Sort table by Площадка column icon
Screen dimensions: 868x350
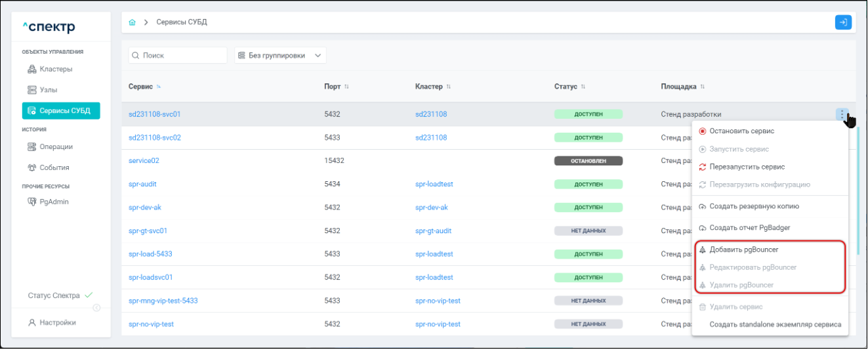point(702,87)
